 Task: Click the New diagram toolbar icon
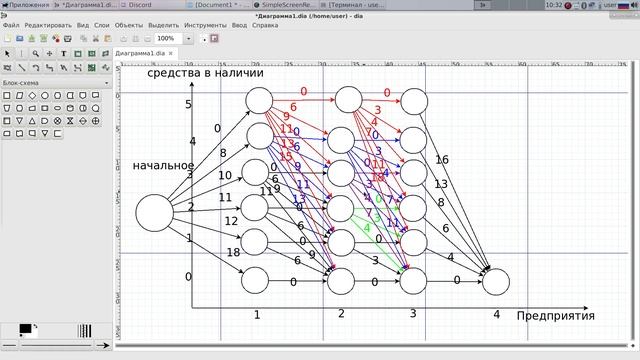8,38
